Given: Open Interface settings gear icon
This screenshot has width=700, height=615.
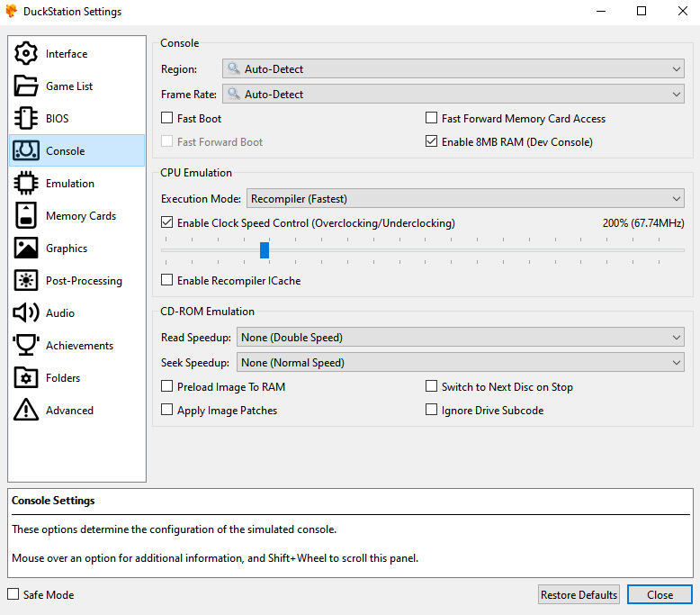Looking at the screenshot, I should pyautogui.click(x=26, y=54).
